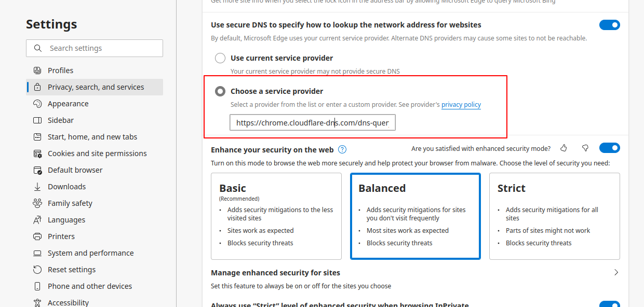Expand Manage enhanced security for sites
Viewport: 644px width, 307px height.
616,272
